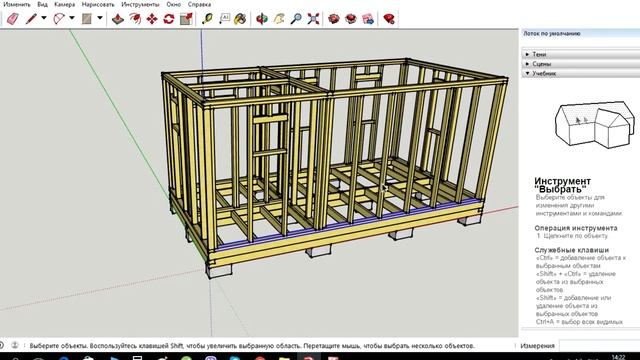The image size is (640, 360).
Task: Open the Extension Manager ruby icon
Action: click(x=389, y=19)
